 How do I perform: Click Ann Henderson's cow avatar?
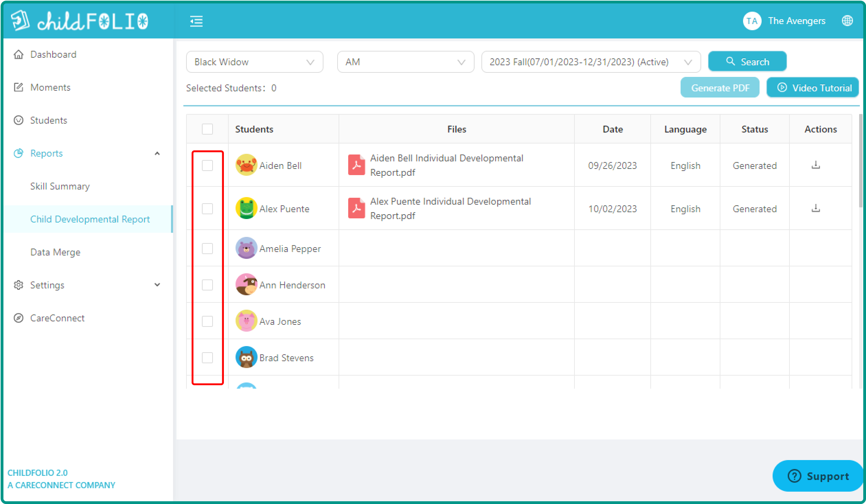point(246,285)
